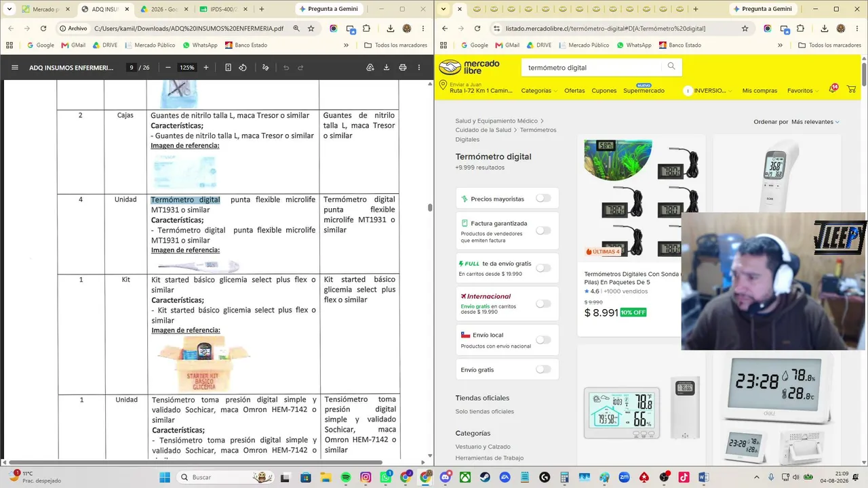Image resolution: width=868 pixels, height=488 pixels.
Task: Open the MercadoLibre shopping cart
Action: pyautogui.click(x=851, y=89)
